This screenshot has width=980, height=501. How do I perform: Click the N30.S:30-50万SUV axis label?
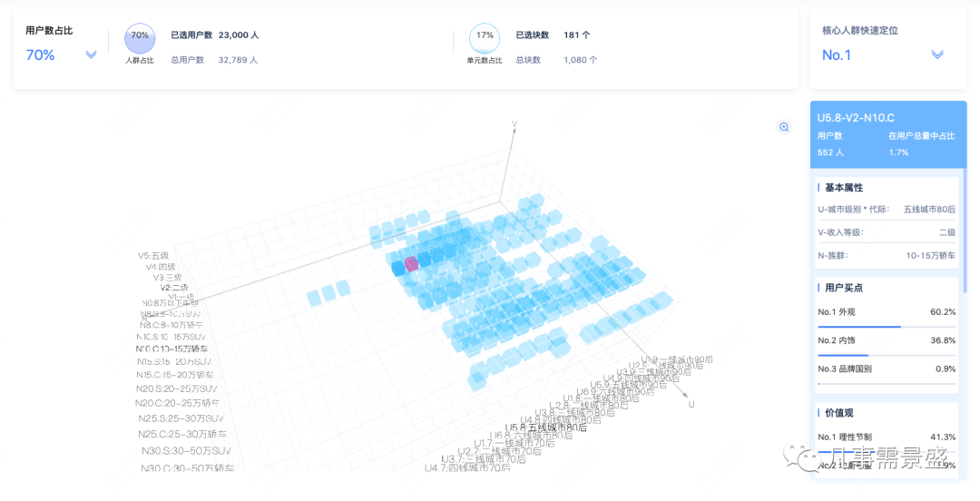[186, 450]
